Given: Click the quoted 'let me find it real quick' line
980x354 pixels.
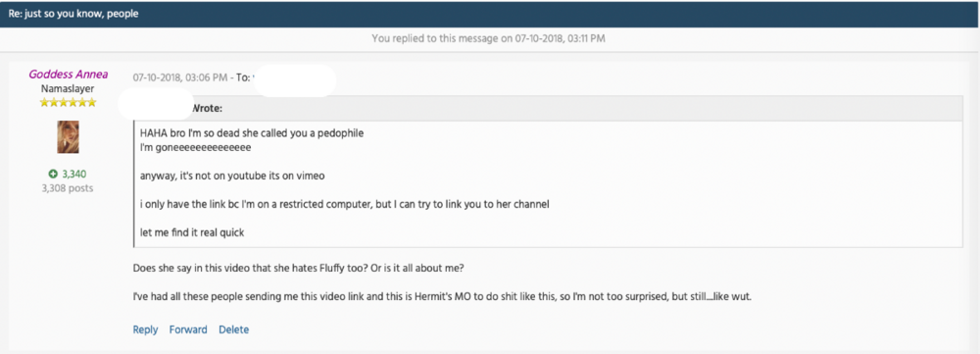Looking at the screenshot, I should click(x=192, y=232).
